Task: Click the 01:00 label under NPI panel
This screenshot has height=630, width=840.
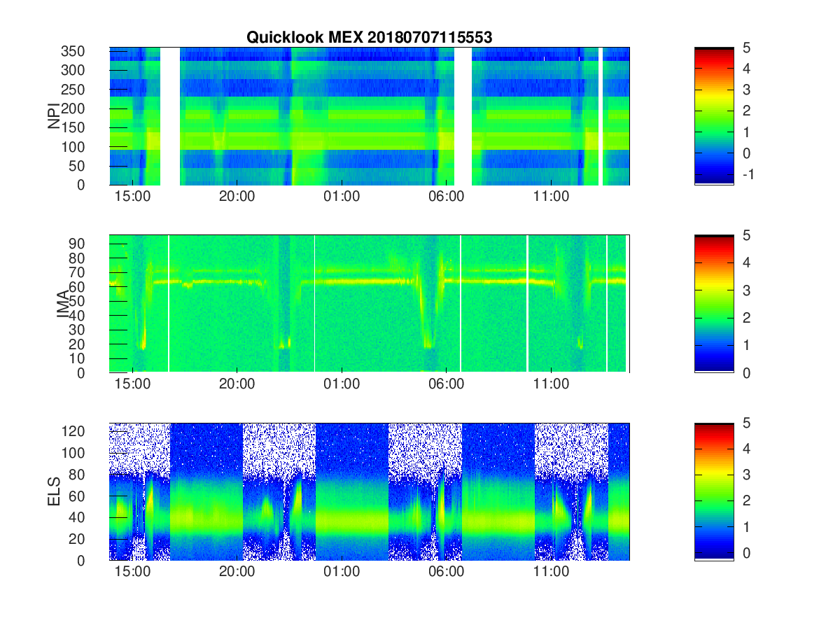Action: click(x=342, y=197)
